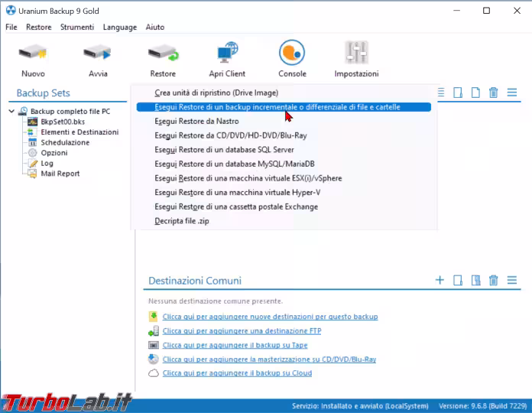Viewport: 532px width, 413px height.
Task: Click the Restore toolbar icon
Action: tap(164, 53)
